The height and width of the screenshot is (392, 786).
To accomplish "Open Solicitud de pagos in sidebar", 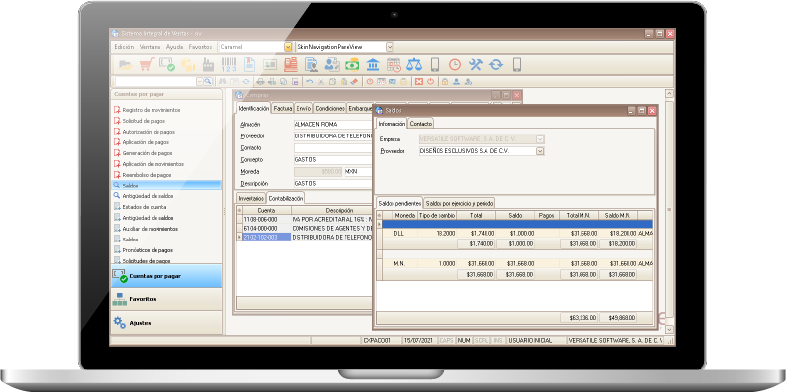I will pos(143,121).
